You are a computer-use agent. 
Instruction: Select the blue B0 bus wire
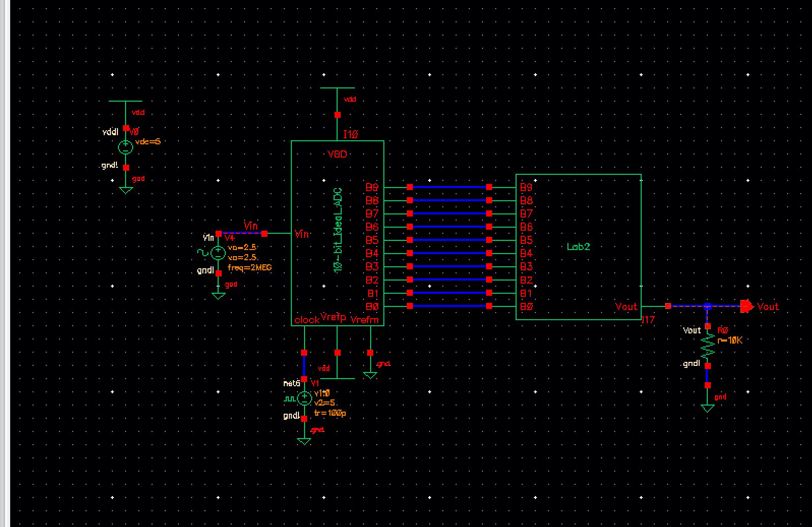[x=449, y=306]
